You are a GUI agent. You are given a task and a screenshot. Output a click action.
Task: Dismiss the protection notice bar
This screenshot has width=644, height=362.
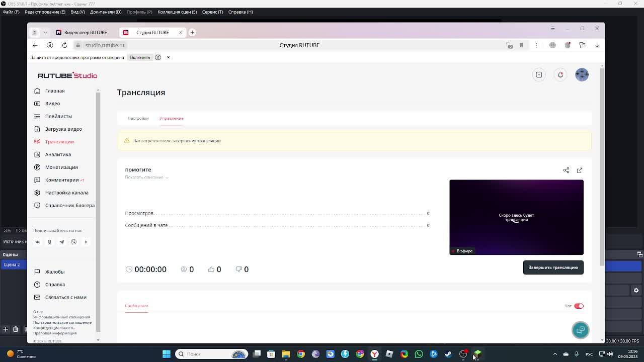pyautogui.click(x=168, y=57)
